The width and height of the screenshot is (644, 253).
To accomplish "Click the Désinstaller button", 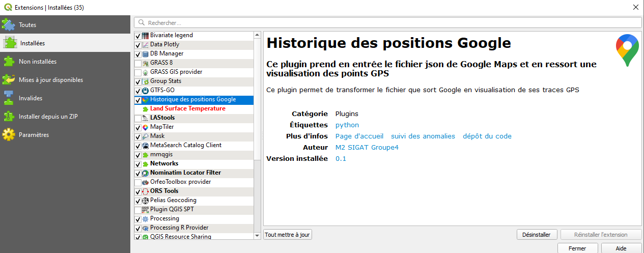I will click(537, 235).
